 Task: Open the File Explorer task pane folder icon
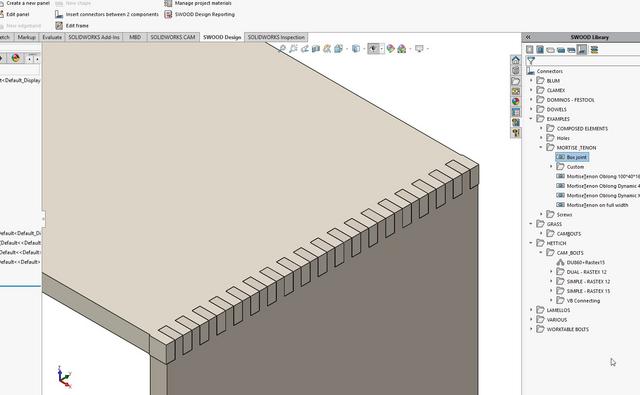coord(516,81)
